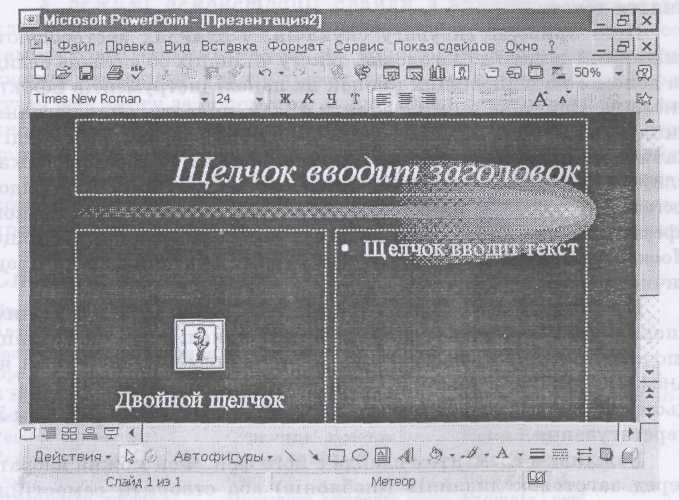Open the 50% zoom dropdown
This screenshot has height=500, width=679.
[x=619, y=73]
